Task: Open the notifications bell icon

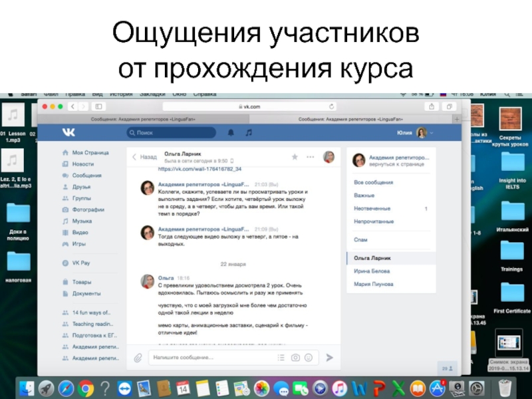Action: pos(231,133)
